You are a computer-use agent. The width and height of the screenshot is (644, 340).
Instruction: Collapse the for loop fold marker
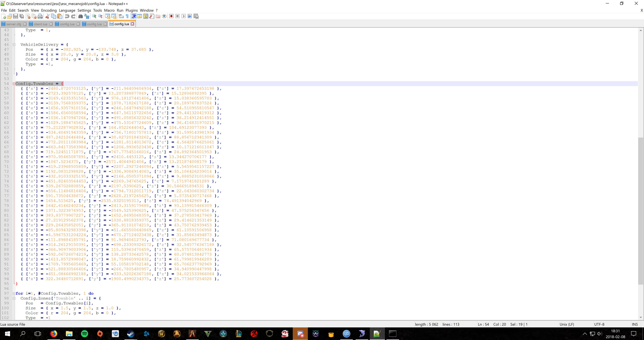pos(14,293)
